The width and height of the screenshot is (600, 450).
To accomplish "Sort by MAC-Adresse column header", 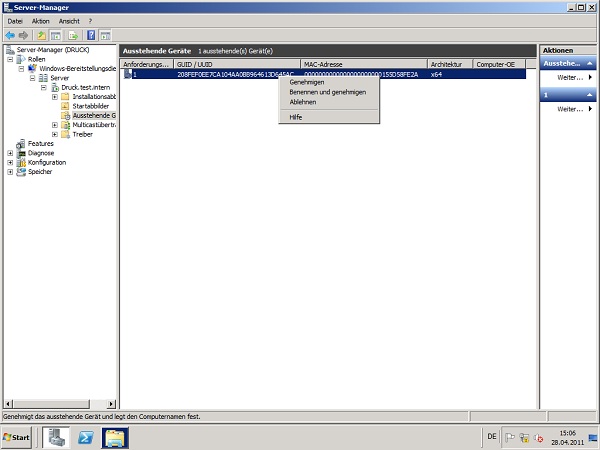I will [x=364, y=64].
